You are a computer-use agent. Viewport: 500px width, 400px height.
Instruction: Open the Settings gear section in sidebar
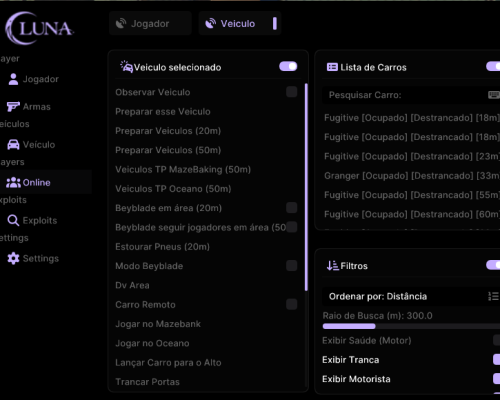coord(33,258)
